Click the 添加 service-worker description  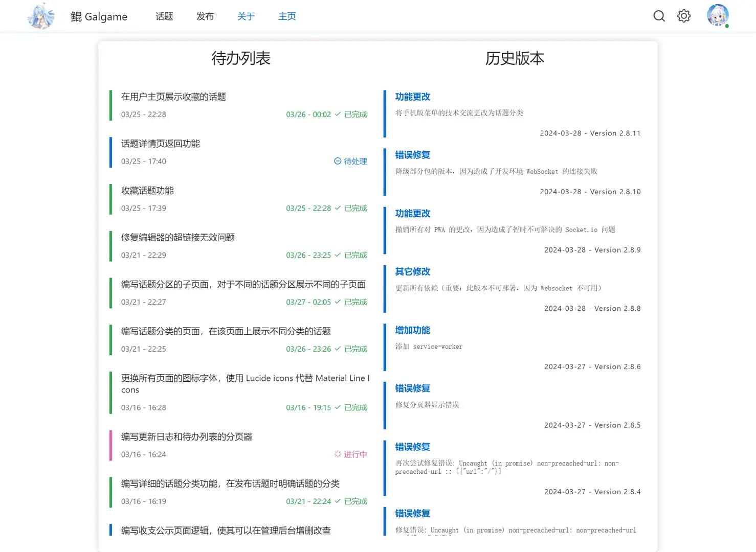(429, 347)
